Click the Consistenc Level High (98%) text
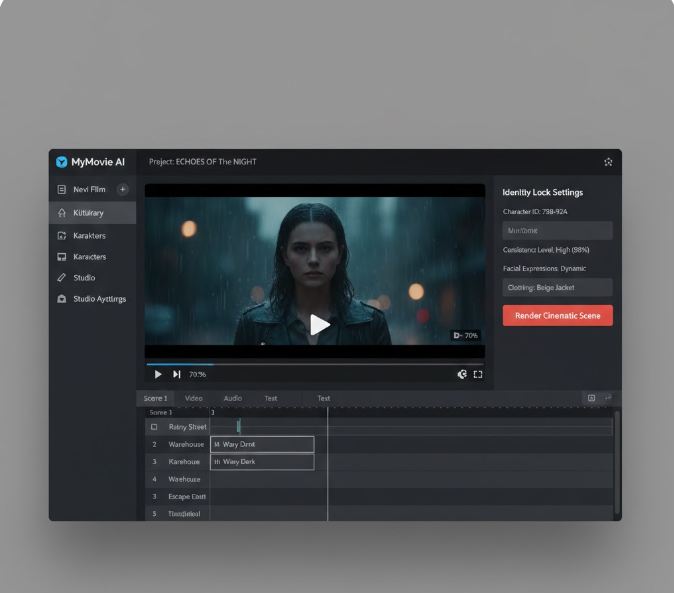The height and width of the screenshot is (593, 674). [x=546, y=250]
